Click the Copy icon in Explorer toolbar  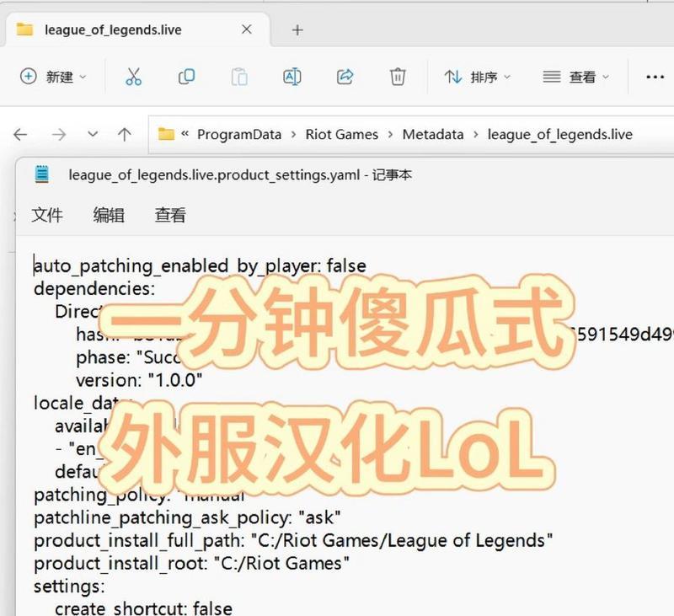(x=186, y=77)
